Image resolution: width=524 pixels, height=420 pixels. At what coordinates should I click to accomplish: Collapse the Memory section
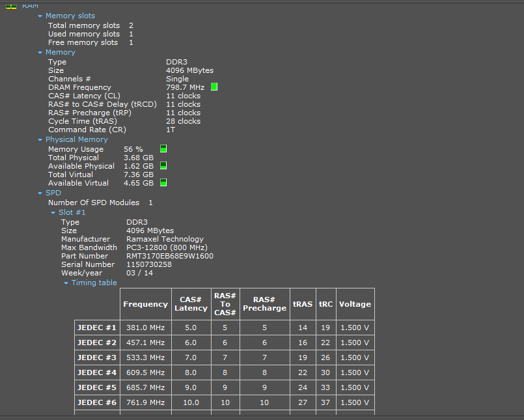(40, 52)
